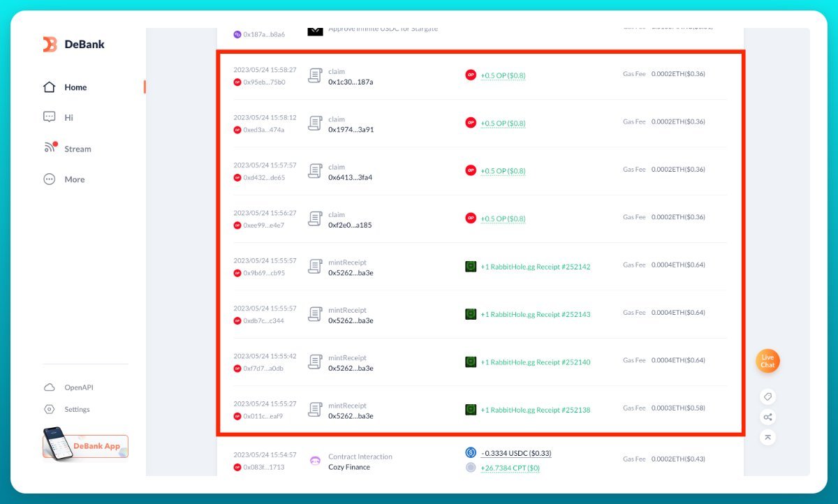The width and height of the screenshot is (838, 504).
Task: Click the OpenAPI cloud icon
Action: click(x=49, y=387)
